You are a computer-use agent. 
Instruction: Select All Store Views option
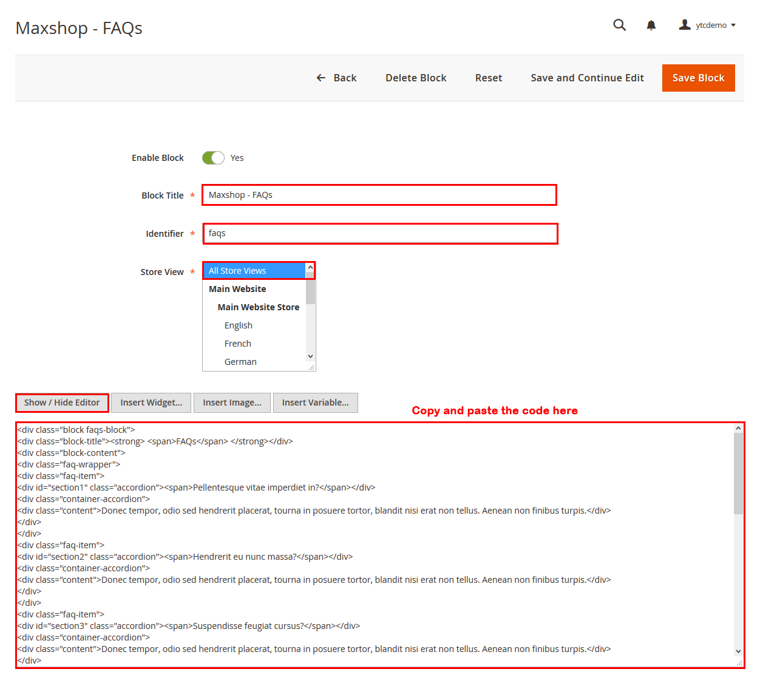point(254,271)
